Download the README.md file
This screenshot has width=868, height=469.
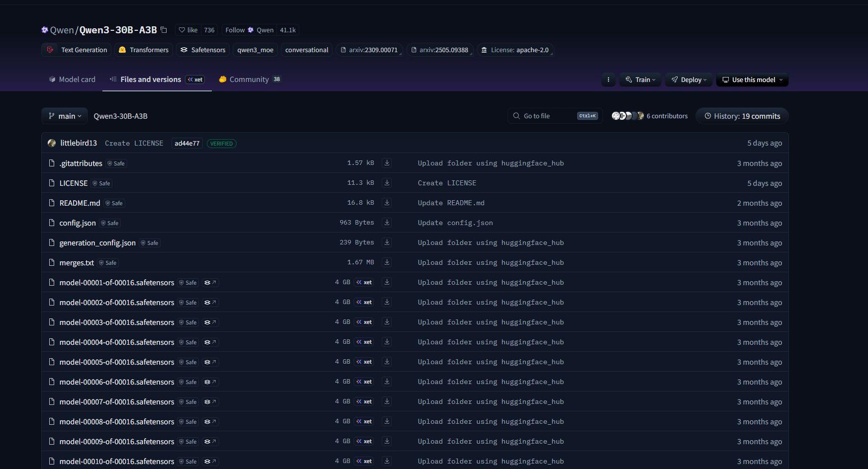387,203
